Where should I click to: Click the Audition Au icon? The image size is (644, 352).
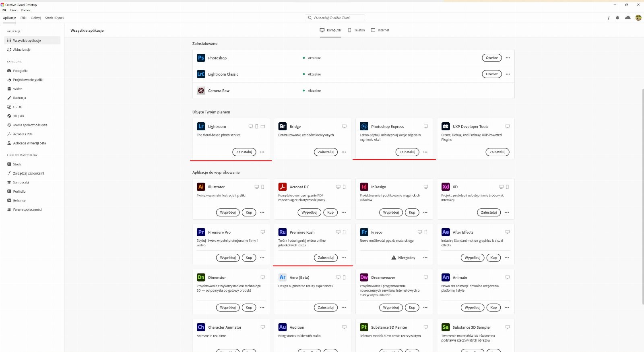pyautogui.click(x=283, y=327)
